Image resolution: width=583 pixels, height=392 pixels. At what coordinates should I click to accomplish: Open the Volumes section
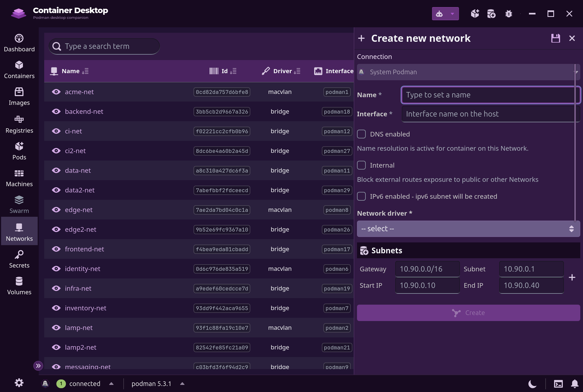[19, 286]
